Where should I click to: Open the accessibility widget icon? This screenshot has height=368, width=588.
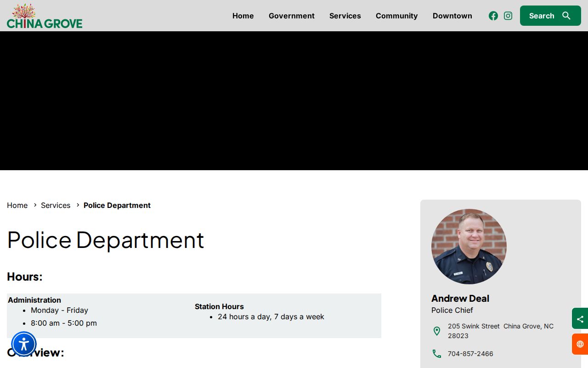(x=24, y=344)
